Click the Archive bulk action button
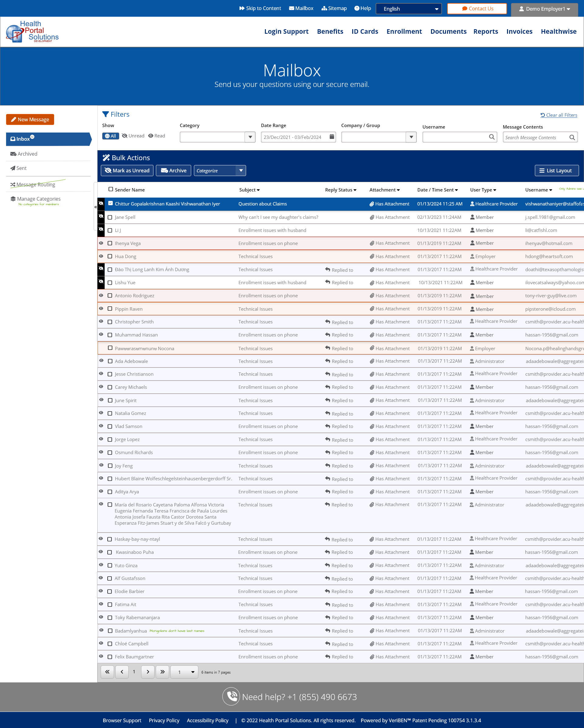 173,171
